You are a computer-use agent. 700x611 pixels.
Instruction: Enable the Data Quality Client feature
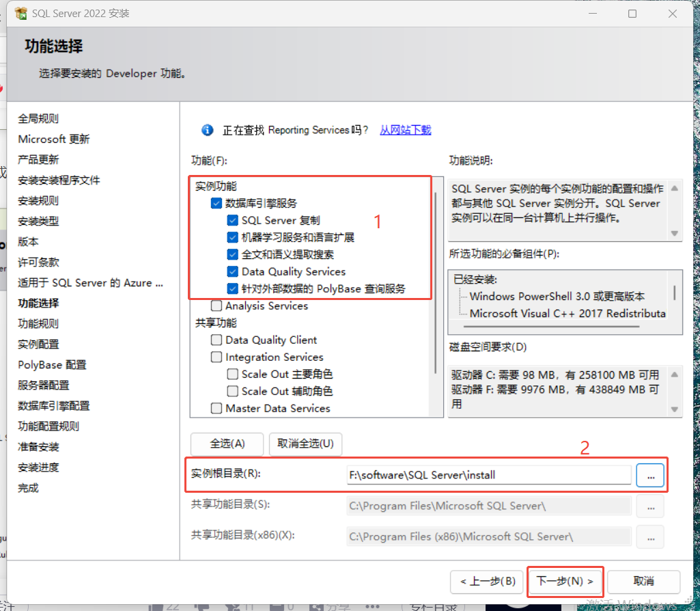pos(216,340)
